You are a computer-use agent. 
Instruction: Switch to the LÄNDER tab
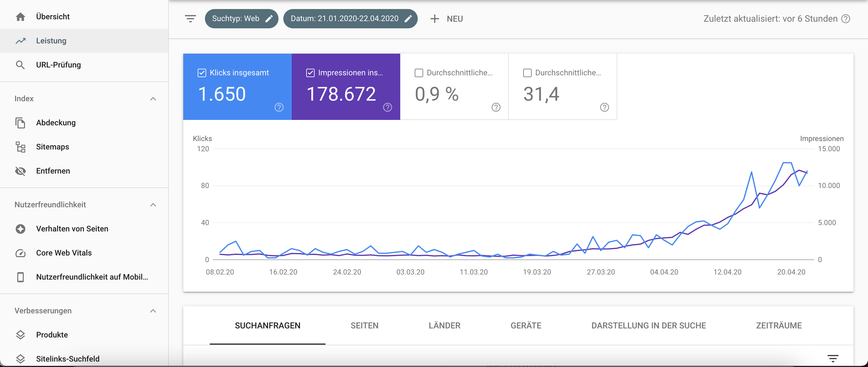445,325
